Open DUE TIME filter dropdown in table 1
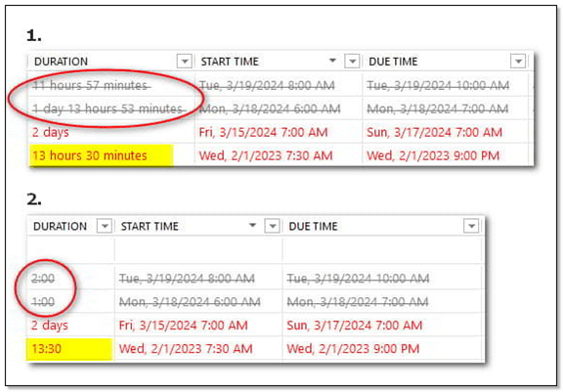563x392 pixels. tap(518, 62)
